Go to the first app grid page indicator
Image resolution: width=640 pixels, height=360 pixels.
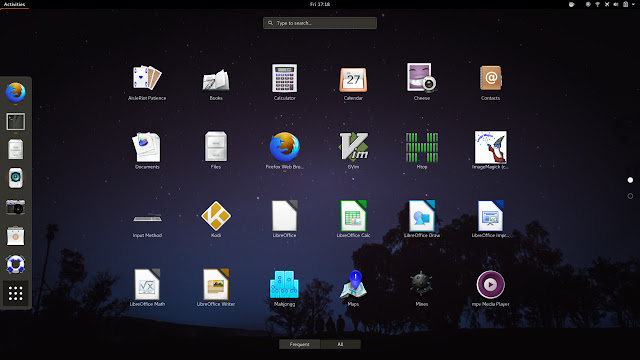(630, 180)
